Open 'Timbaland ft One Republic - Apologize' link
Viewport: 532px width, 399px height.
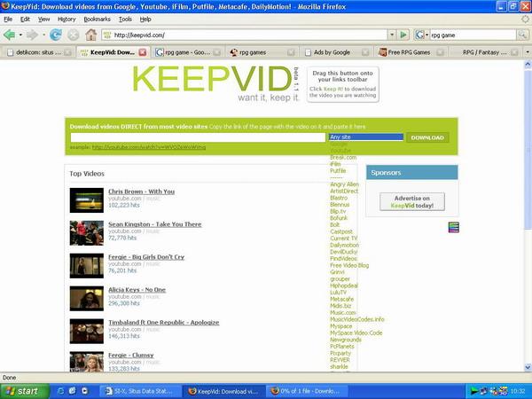[x=163, y=323]
